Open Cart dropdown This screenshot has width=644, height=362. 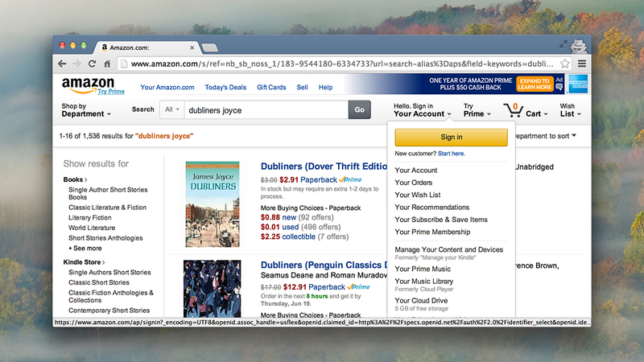[x=536, y=113]
